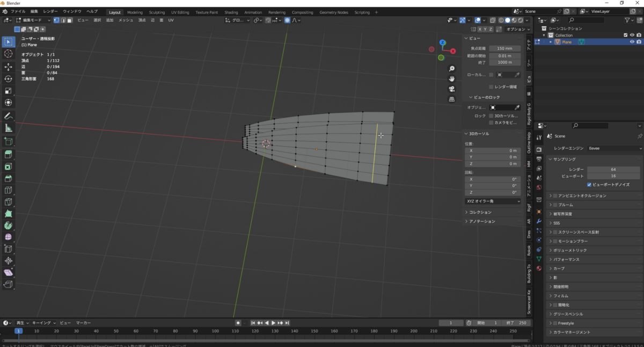Image resolution: width=644 pixels, height=347 pixels.
Task: Open the Material properties tab
Action: [539, 268]
